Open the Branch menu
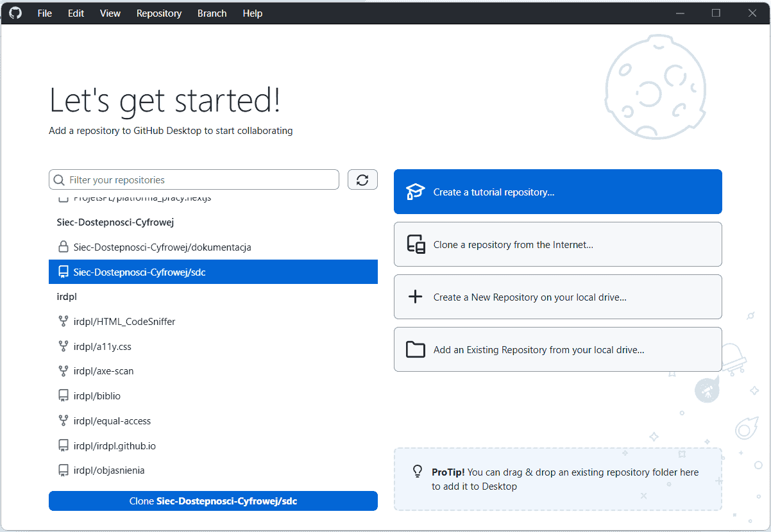This screenshot has width=771, height=532. pos(212,13)
